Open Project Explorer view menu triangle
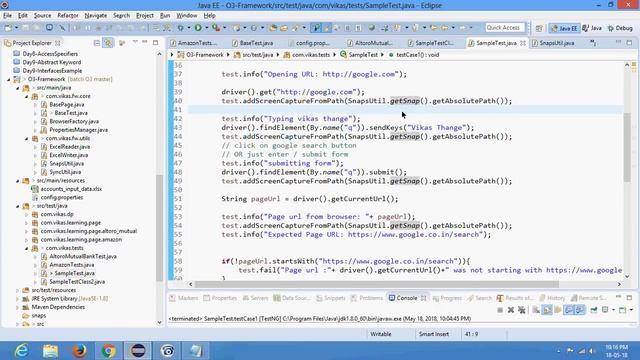 click(x=135, y=42)
